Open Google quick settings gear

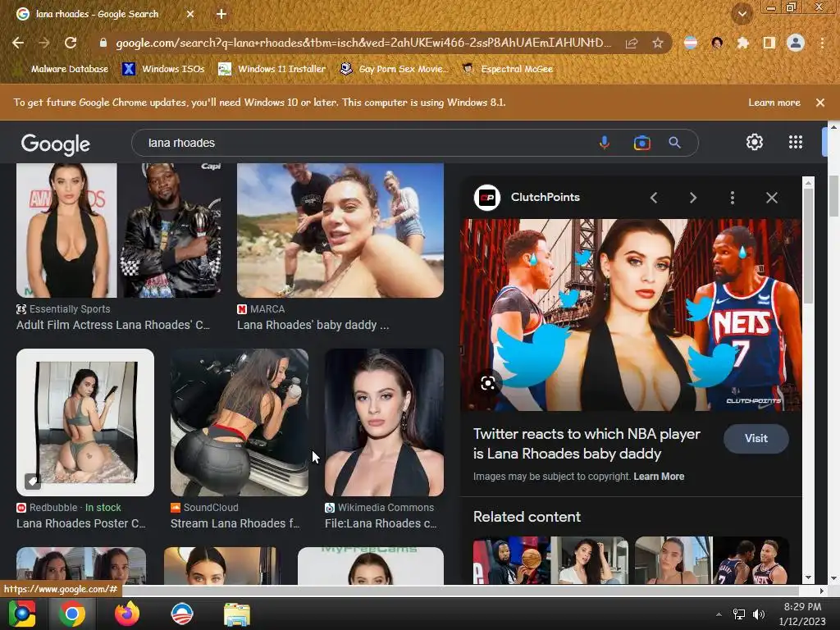(755, 142)
